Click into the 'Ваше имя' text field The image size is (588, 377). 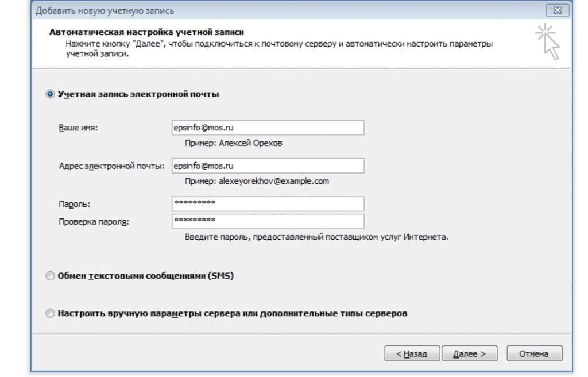coord(268,128)
